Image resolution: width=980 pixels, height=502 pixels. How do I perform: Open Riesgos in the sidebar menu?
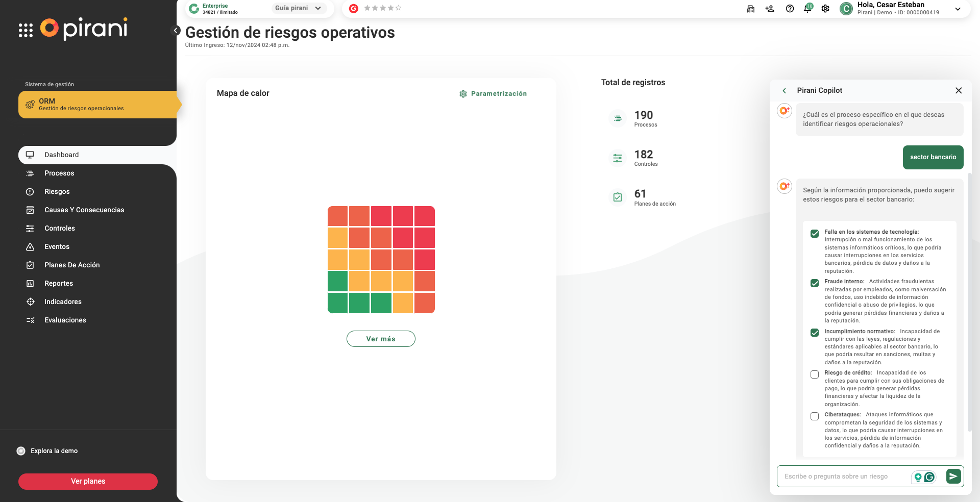(x=57, y=192)
